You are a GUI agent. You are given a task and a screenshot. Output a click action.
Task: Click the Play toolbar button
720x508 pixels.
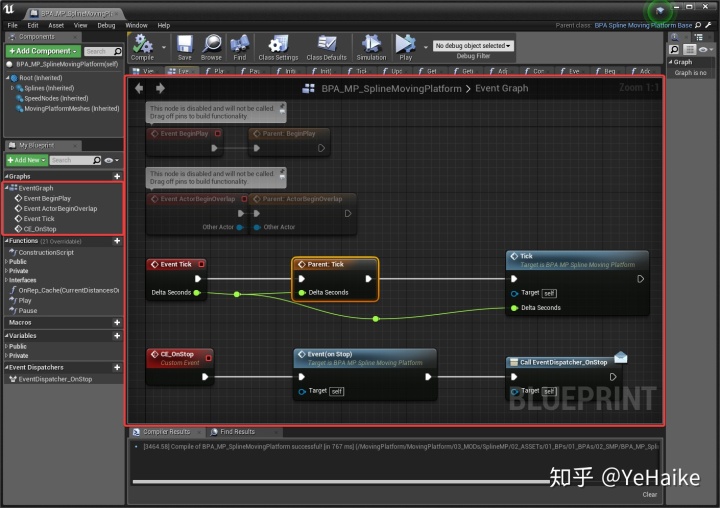tap(405, 47)
